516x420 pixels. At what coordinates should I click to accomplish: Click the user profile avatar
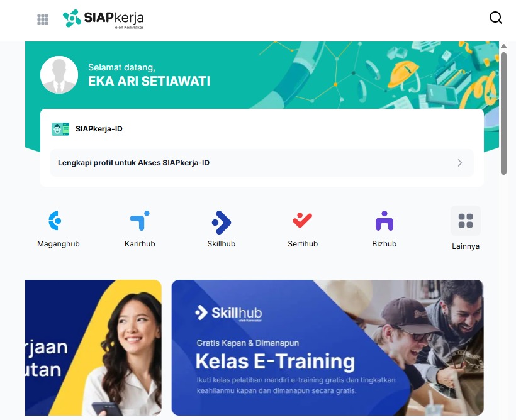point(59,75)
